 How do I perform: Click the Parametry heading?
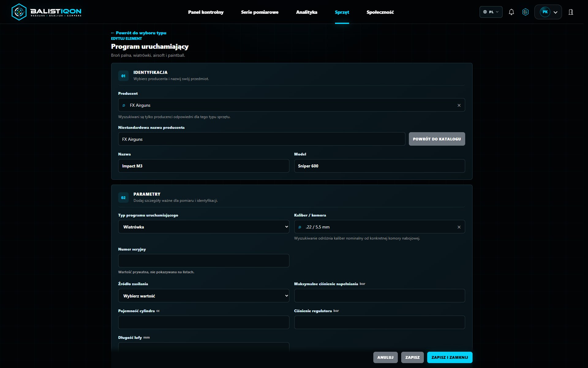pos(147,194)
